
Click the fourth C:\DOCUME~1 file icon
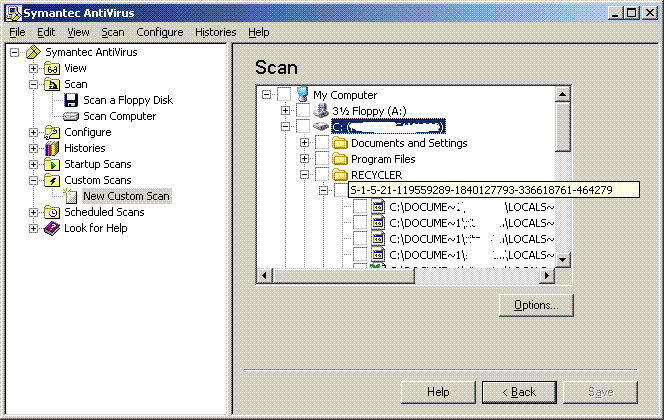[x=378, y=255]
